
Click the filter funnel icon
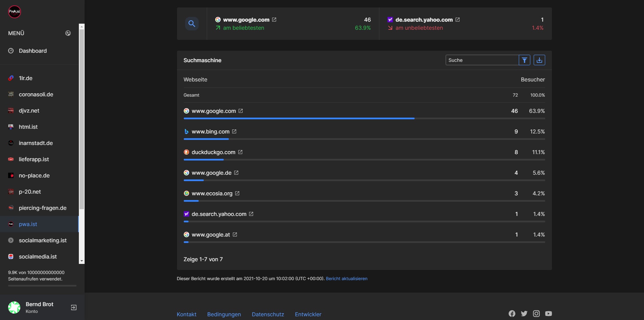point(524,60)
